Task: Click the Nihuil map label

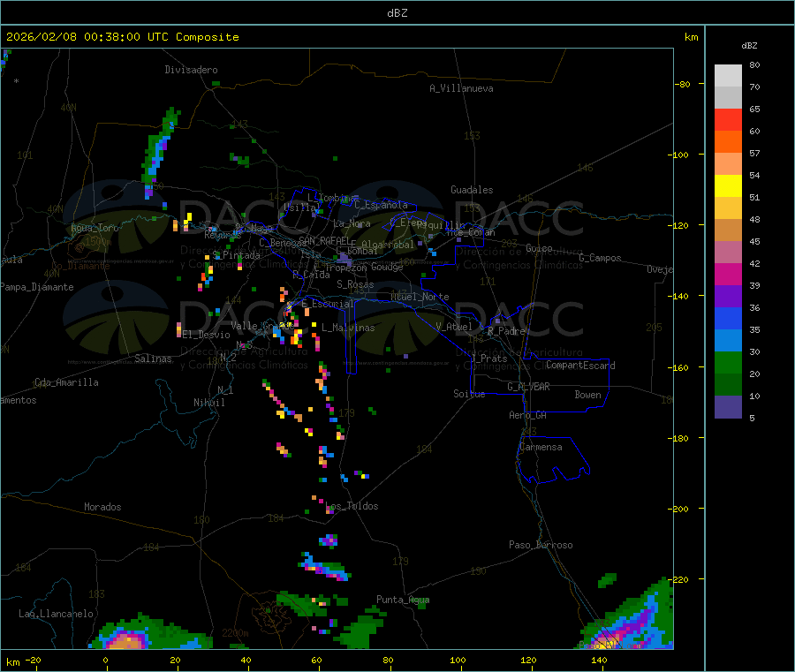Action: pyautogui.click(x=209, y=403)
